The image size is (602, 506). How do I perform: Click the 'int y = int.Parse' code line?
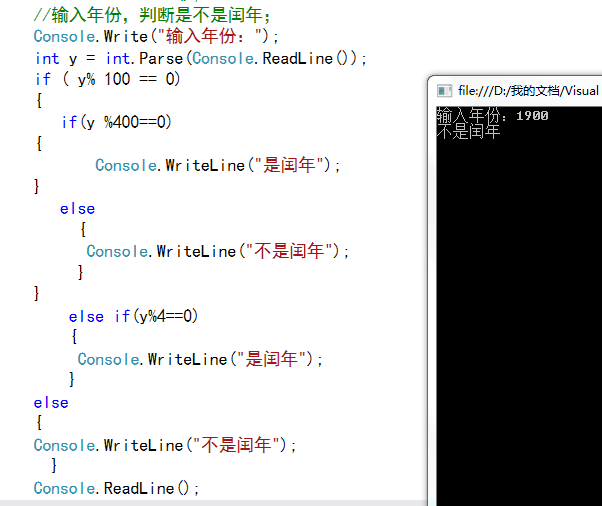tap(200, 59)
